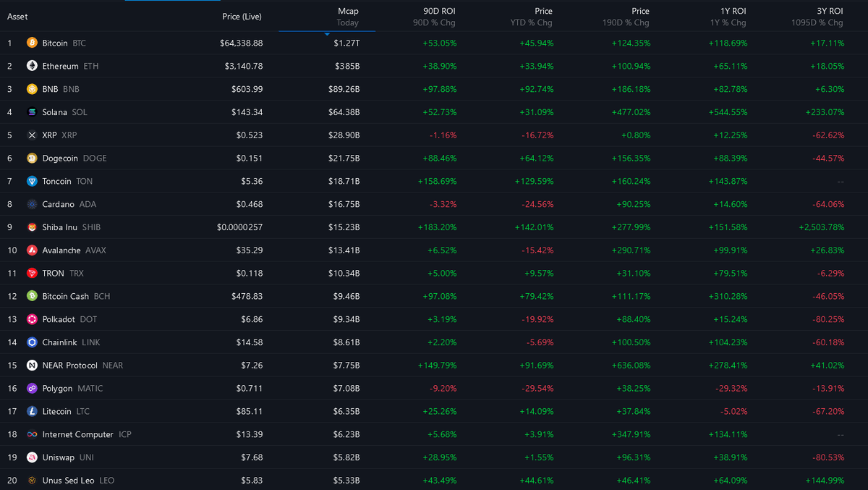868x490 pixels.
Task: Open the Cardano asset page
Action: 58,204
